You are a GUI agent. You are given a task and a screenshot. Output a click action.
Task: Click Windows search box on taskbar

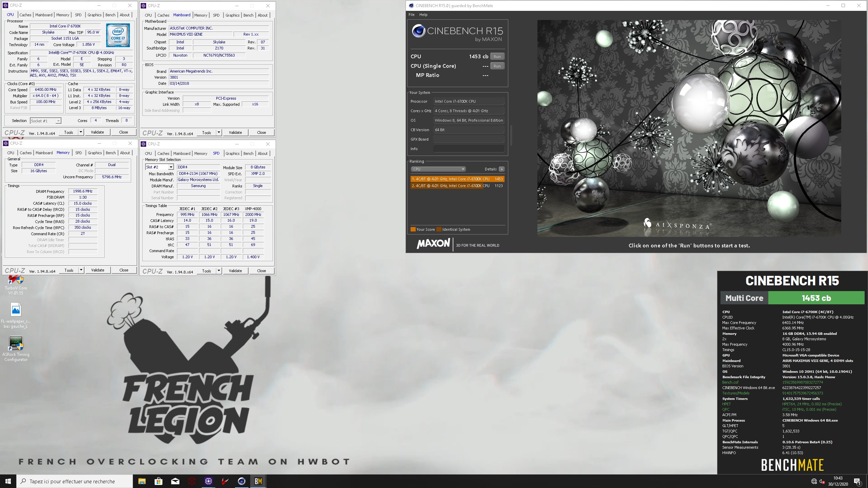(75, 481)
